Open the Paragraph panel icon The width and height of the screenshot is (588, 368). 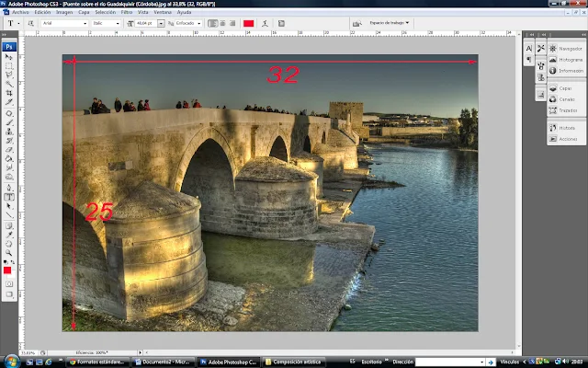coord(529,59)
